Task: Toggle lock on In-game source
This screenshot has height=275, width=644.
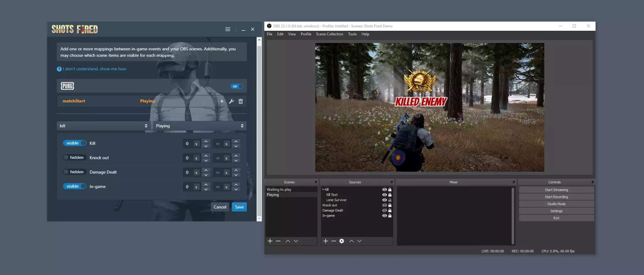Action: point(390,216)
